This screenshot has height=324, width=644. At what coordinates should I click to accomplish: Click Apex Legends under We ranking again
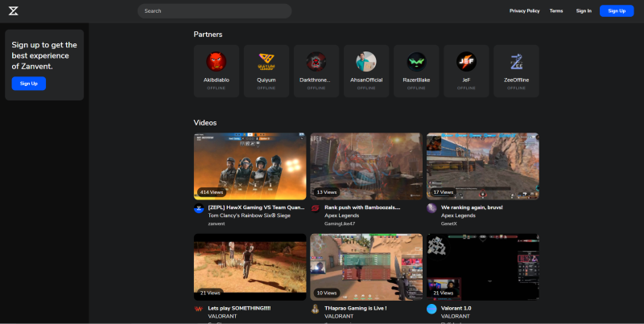coord(458,215)
